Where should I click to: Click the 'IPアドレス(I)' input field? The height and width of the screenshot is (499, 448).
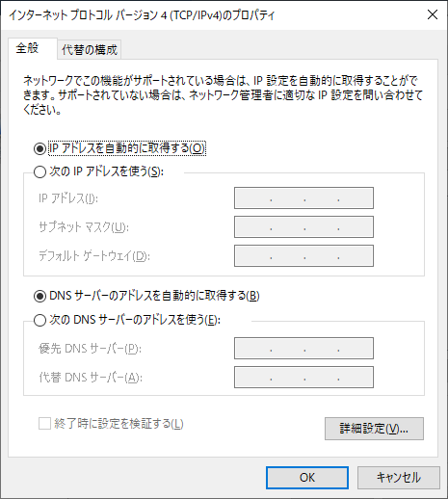pyautogui.click(x=303, y=198)
